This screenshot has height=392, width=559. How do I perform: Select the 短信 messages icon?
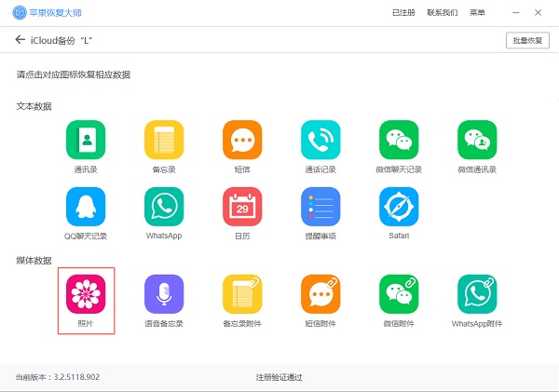tap(242, 140)
